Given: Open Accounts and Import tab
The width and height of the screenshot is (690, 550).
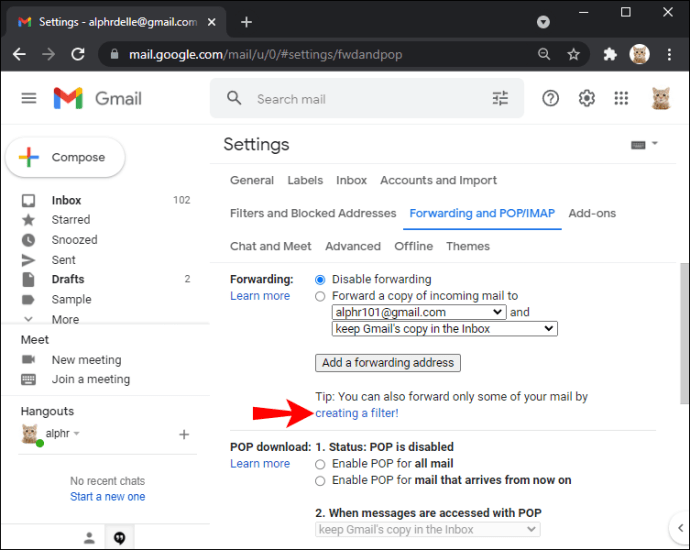Looking at the screenshot, I should click(x=438, y=180).
